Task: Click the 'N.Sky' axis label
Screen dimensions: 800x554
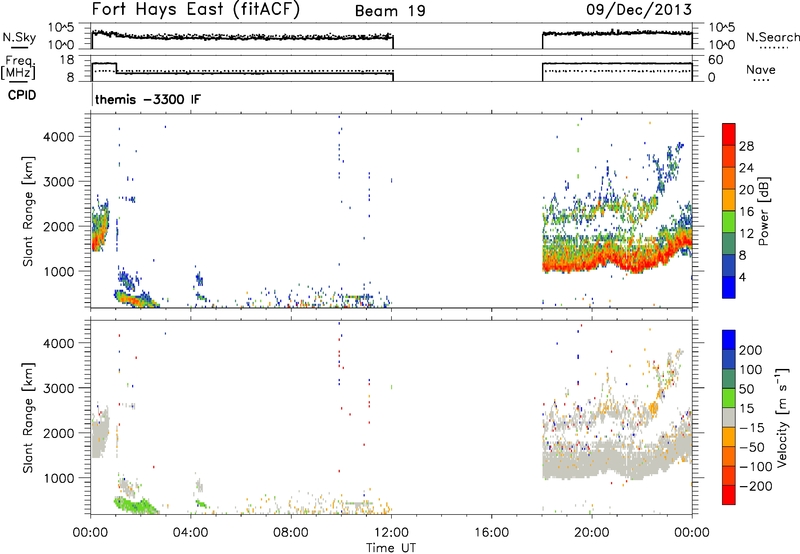Action: pos(19,37)
